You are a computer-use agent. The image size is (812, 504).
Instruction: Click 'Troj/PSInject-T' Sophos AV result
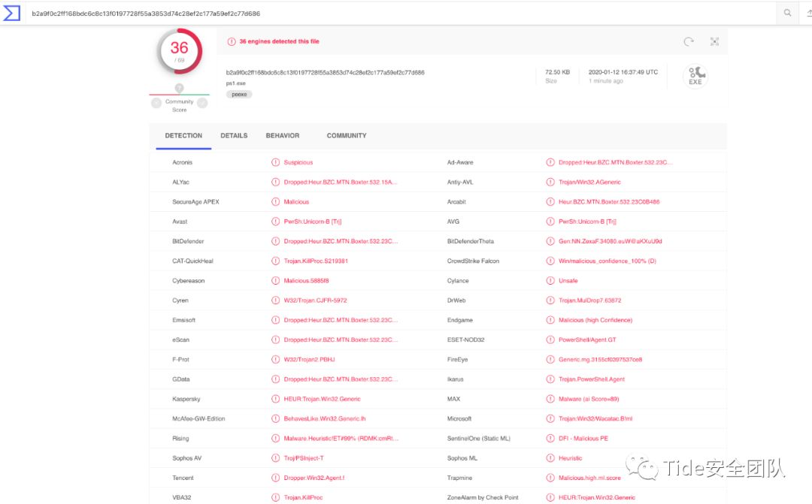click(304, 458)
